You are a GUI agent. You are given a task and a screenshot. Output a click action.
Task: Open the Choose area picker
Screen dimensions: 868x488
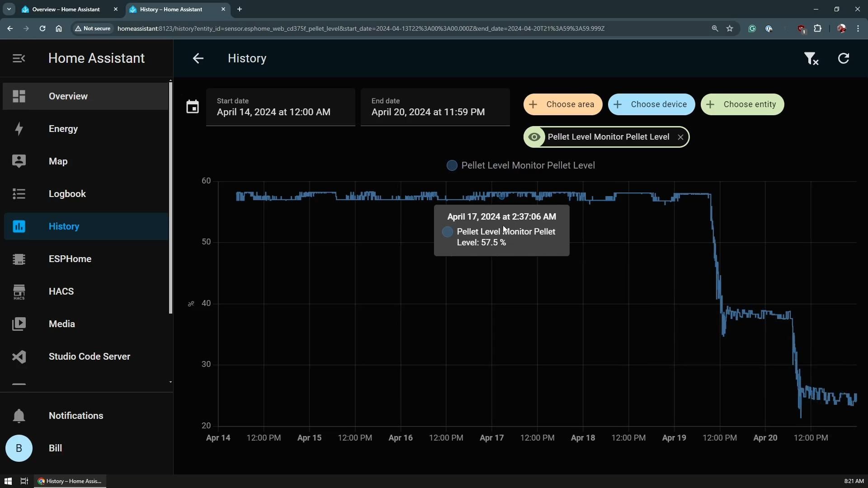pos(562,104)
